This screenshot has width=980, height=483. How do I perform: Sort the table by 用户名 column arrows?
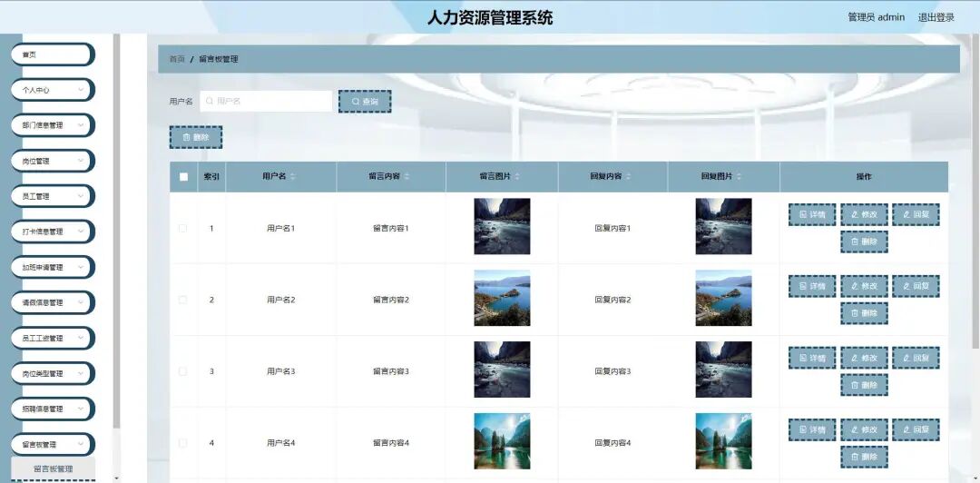pyautogui.click(x=293, y=177)
